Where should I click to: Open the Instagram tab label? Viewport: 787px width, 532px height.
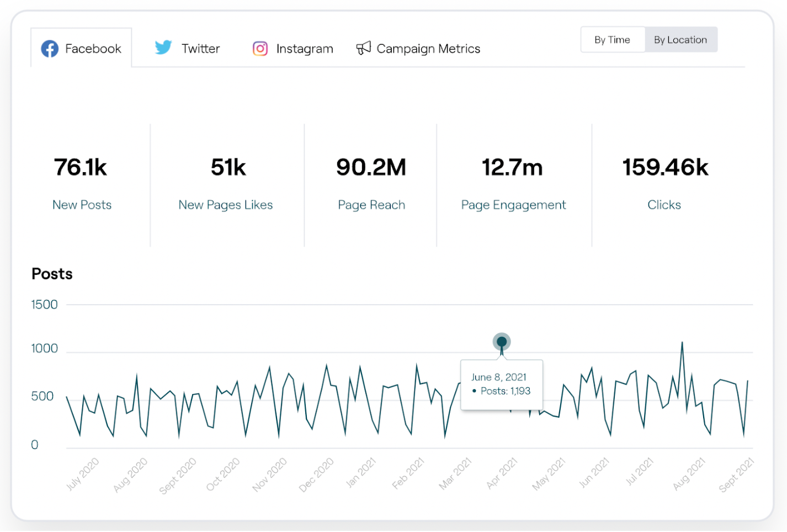click(305, 49)
